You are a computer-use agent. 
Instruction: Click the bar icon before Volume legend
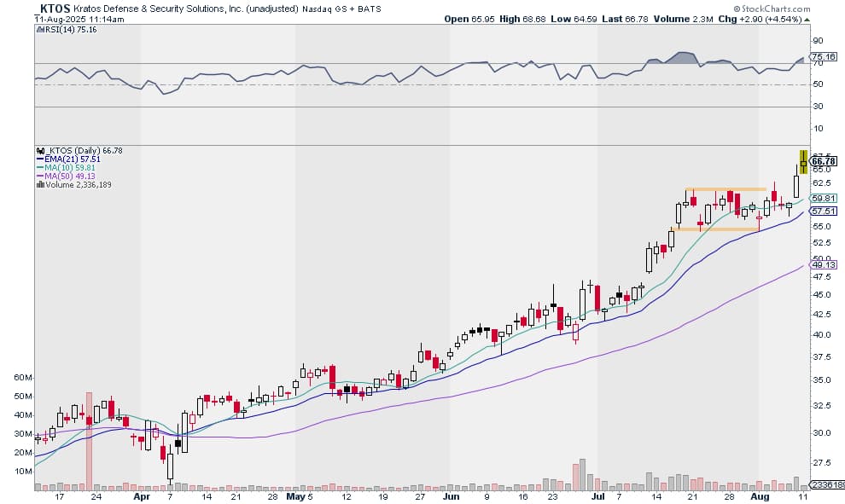click(x=40, y=185)
